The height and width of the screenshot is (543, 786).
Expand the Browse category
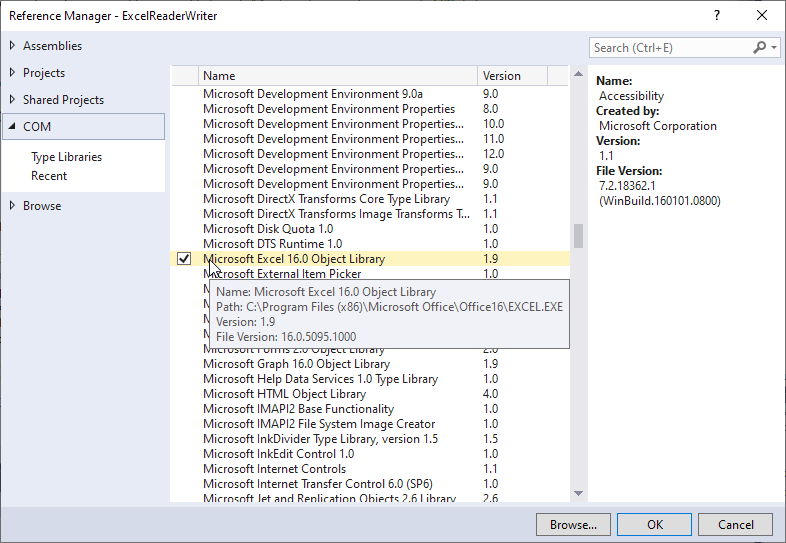click(12, 206)
